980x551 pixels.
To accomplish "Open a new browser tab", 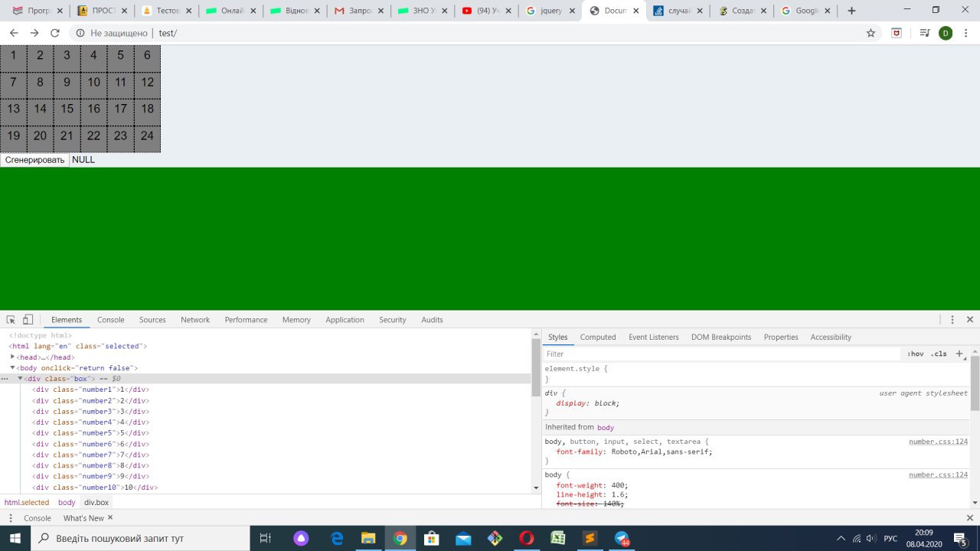I will 851,11.
